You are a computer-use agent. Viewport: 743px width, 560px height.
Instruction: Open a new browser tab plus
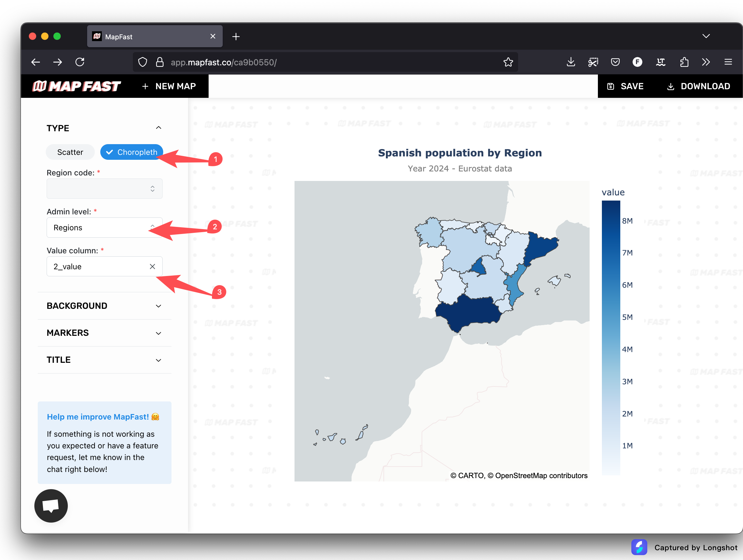236,36
